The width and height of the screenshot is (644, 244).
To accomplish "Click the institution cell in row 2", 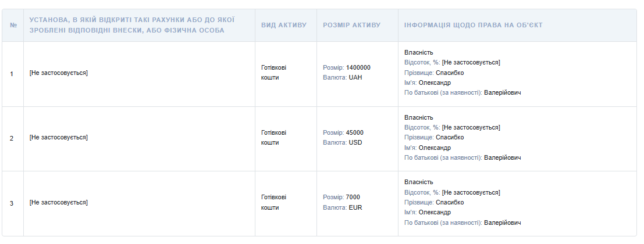I will point(58,138).
